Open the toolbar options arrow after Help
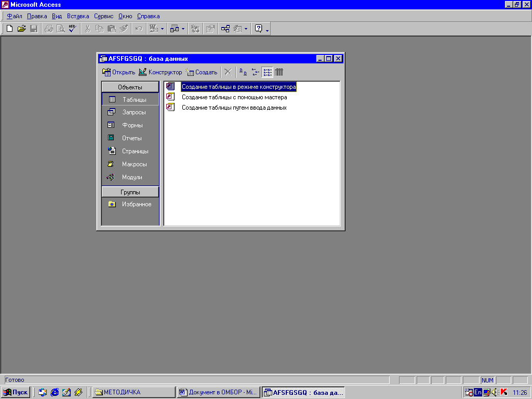Viewport: 532px width, 399px height. tap(268, 30)
